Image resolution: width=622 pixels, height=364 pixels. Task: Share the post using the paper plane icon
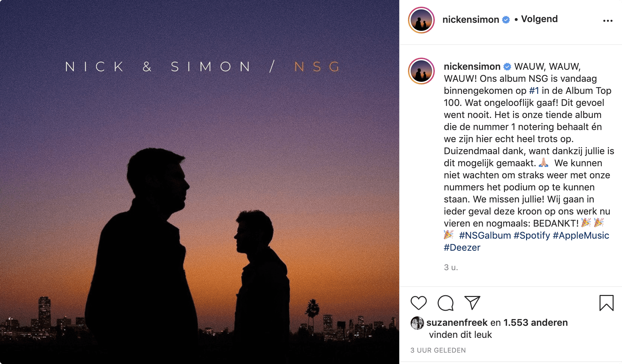(x=472, y=303)
